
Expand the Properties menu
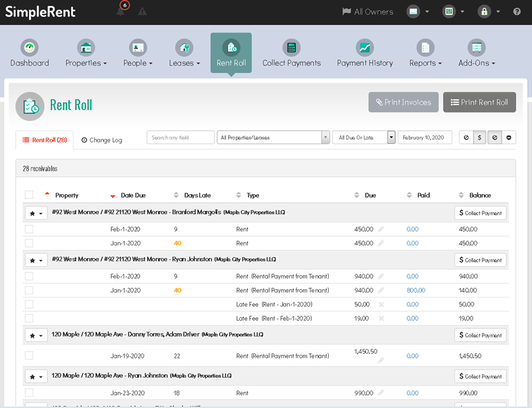(86, 53)
